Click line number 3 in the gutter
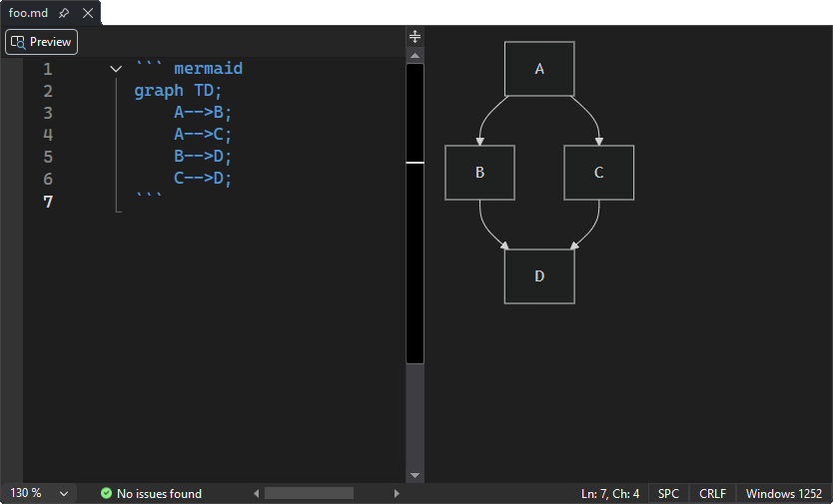This screenshot has width=833, height=504. pos(48,113)
